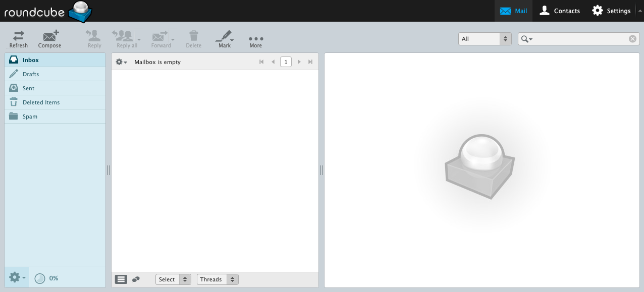Open list options gear menu
Viewport: 644px width, 292px height.
(121, 62)
